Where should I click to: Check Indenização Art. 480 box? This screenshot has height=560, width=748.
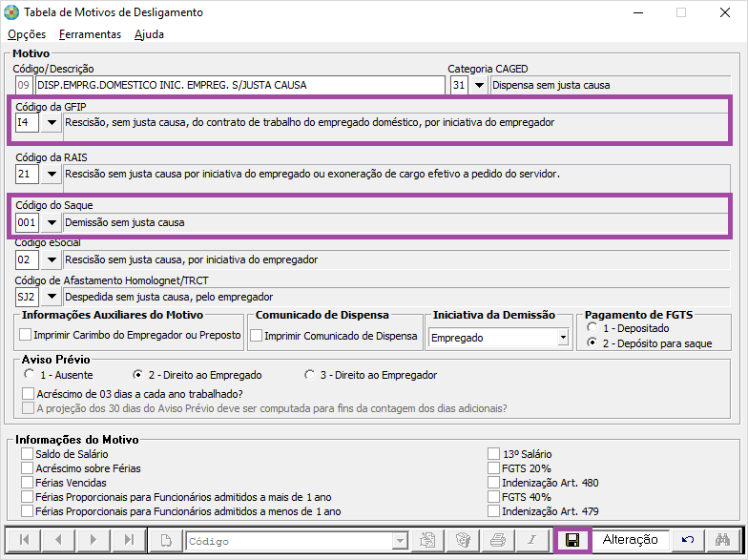coord(494,482)
